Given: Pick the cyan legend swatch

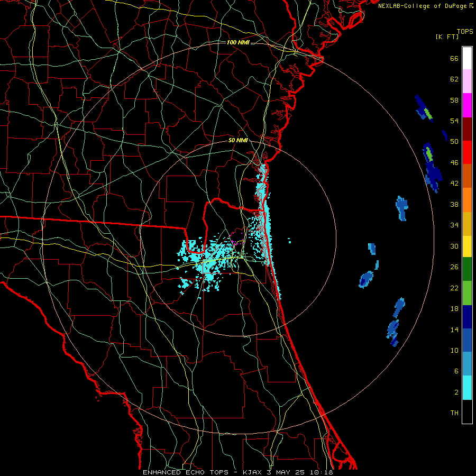Looking at the screenshot, I should pyautogui.click(x=467, y=388).
